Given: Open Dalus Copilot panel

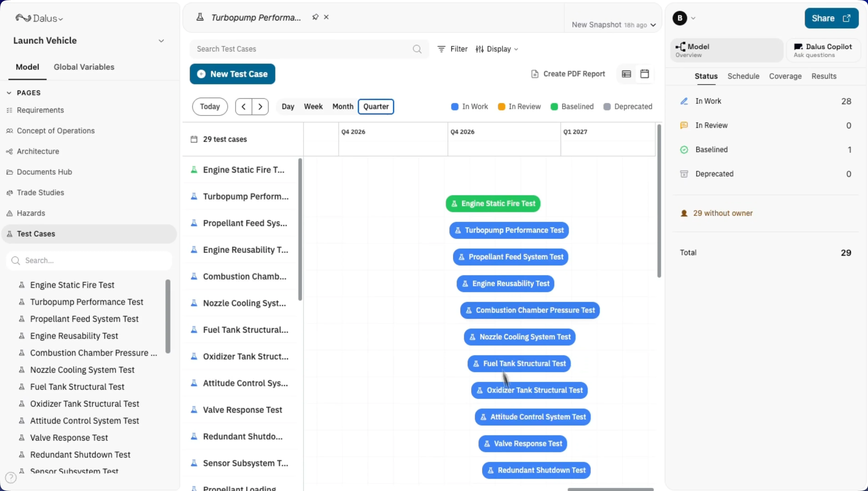Looking at the screenshot, I should (x=823, y=50).
